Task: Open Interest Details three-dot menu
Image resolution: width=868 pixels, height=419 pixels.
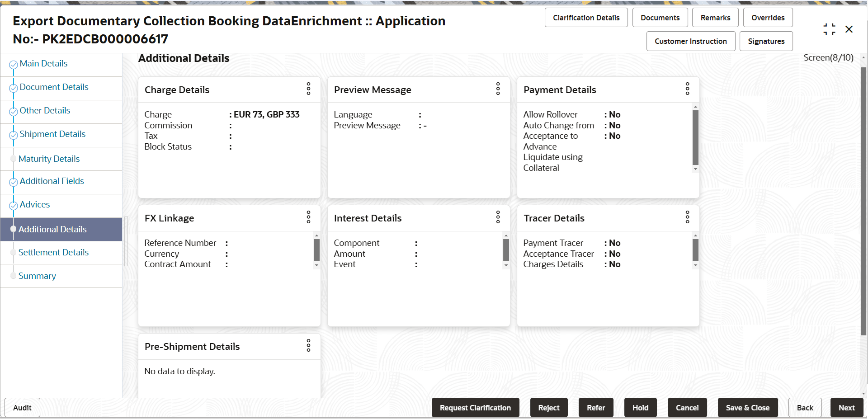Action: (x=498, y=217)
